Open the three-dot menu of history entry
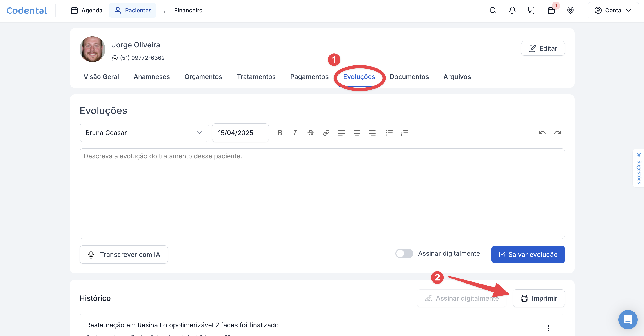Screen dimensions: 644x336 pos(548,328)
